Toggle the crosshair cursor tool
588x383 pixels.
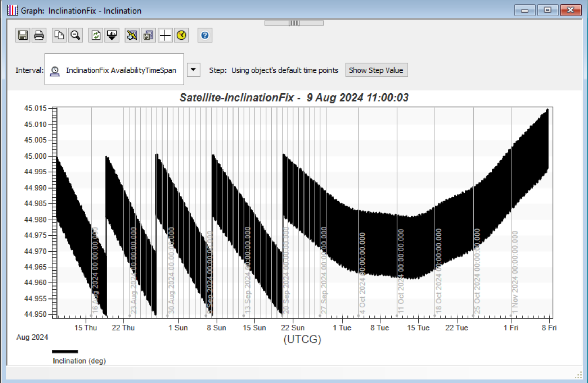tap(165, 35)
